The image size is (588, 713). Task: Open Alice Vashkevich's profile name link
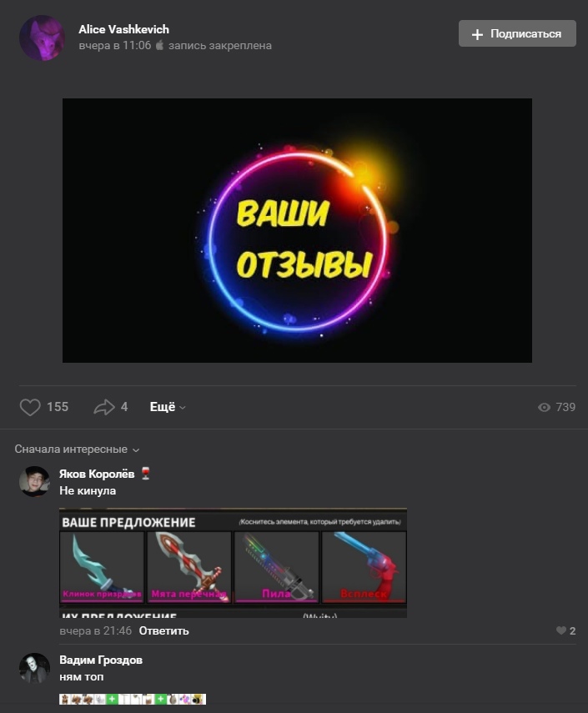[x=123, y=29]
